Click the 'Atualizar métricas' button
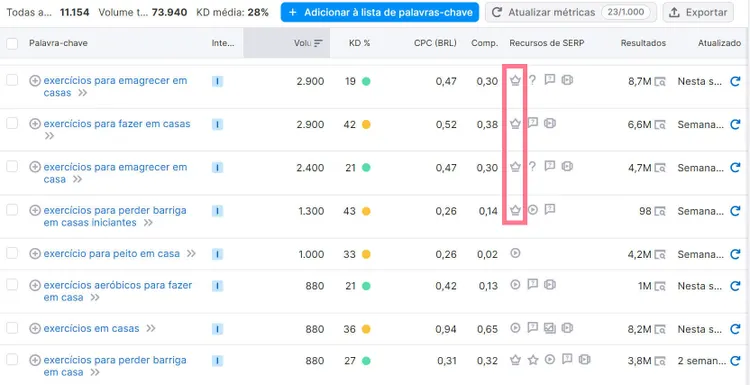This screenshot has height=385, width=750. pyautogui.click(x=571, y=12)
